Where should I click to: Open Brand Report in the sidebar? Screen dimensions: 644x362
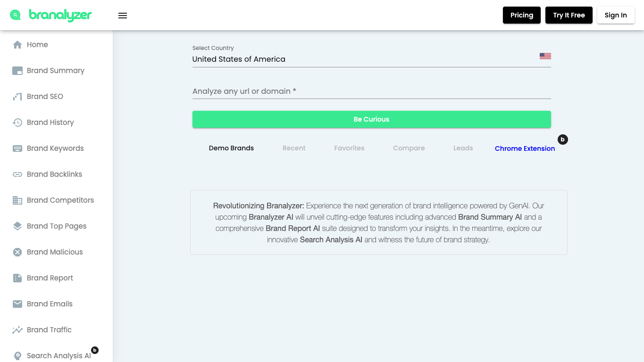pyautogui.click(x=57, y=278)
